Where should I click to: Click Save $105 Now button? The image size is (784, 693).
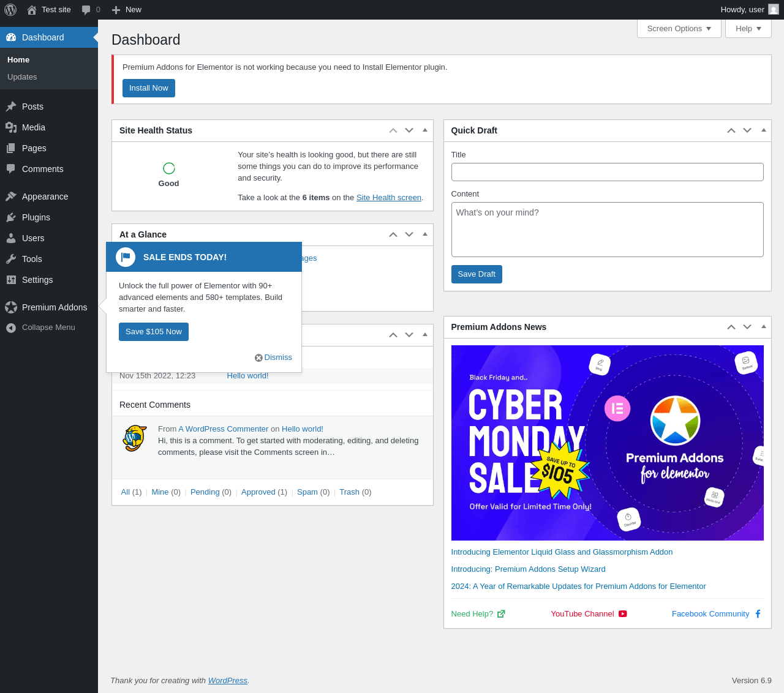click(154, 332)
